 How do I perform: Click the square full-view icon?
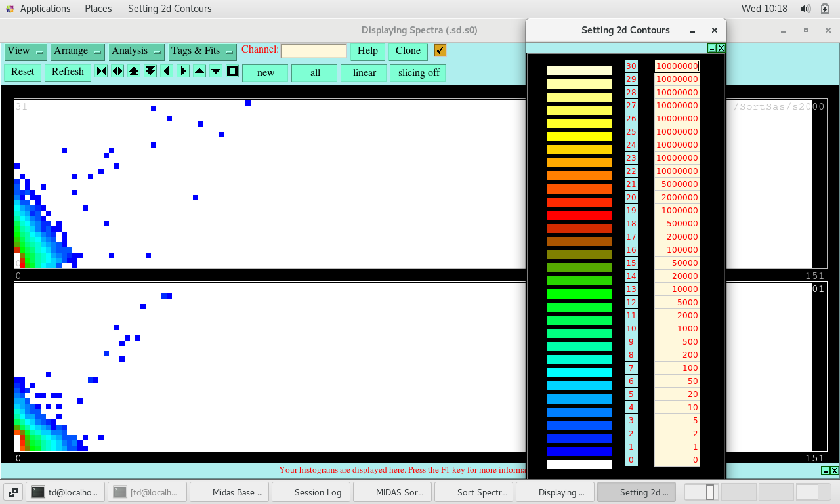(232, 72)
